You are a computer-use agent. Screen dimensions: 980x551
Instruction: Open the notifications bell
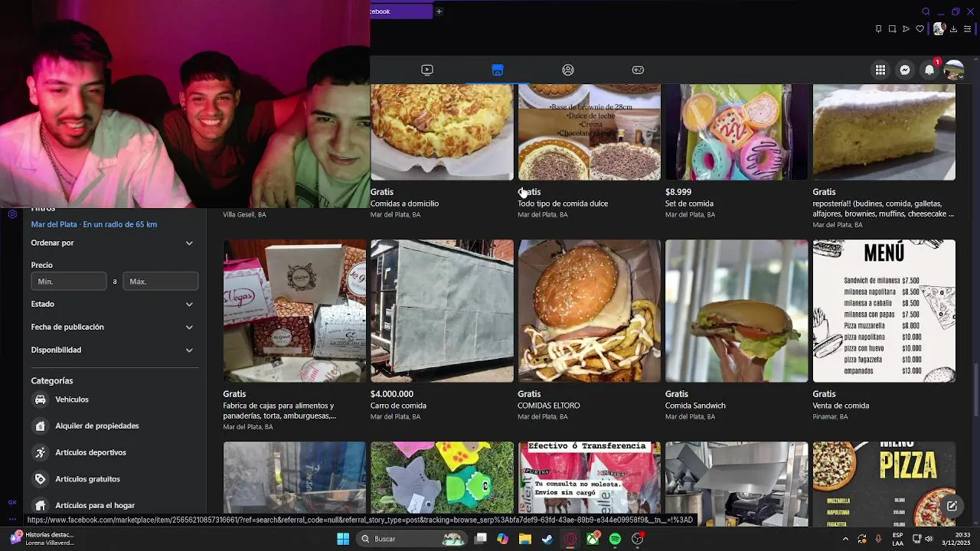point(929,70)
